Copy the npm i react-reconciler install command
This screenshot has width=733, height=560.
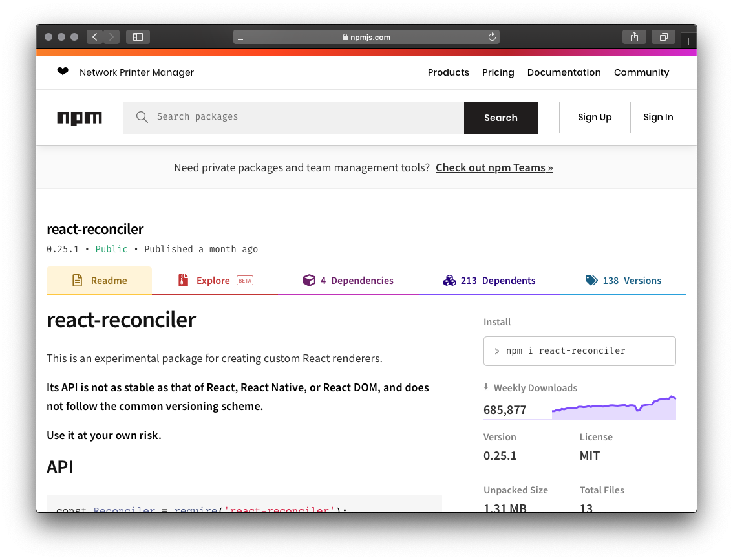tap(580, 351)
